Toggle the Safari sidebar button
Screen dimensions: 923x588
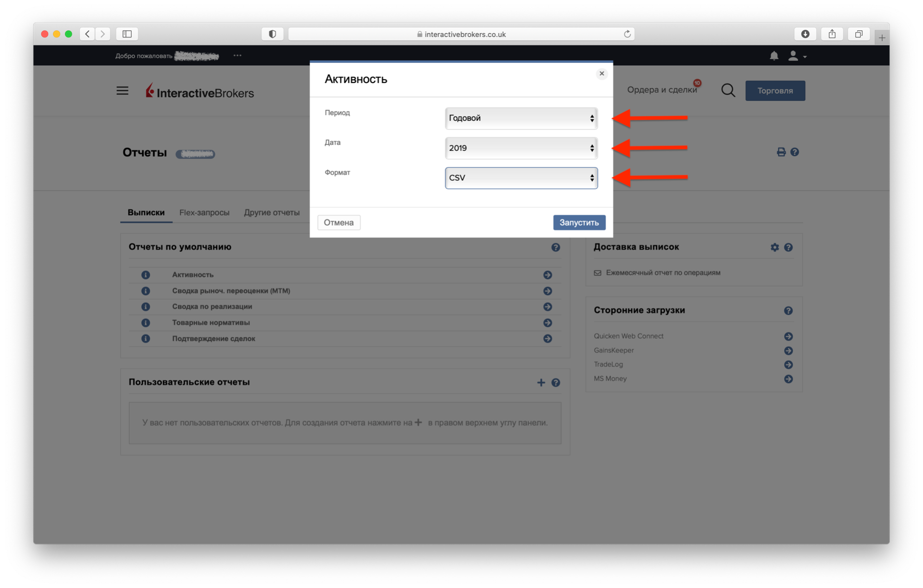(127, 34)
